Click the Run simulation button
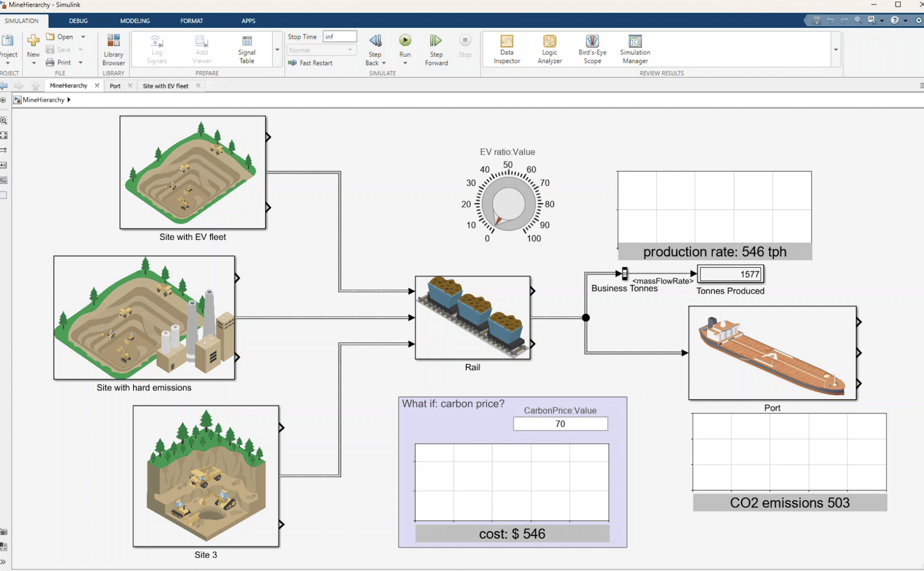 click(x=405, y=41)
